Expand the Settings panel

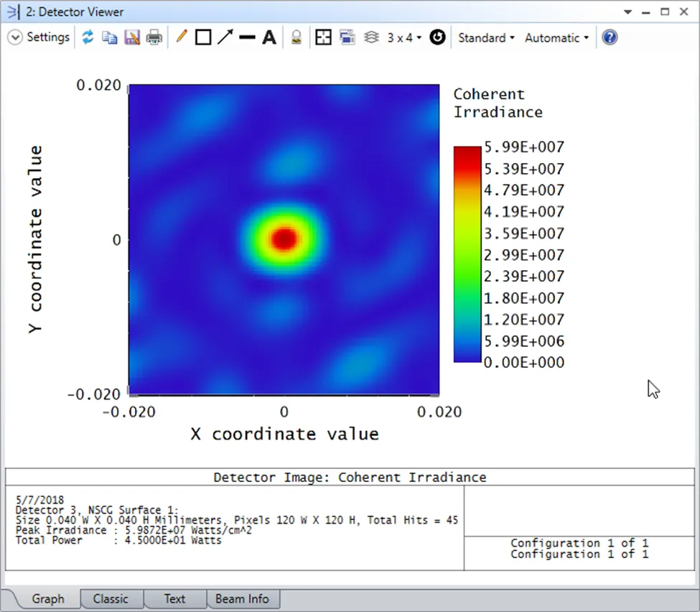pos(39,37)
